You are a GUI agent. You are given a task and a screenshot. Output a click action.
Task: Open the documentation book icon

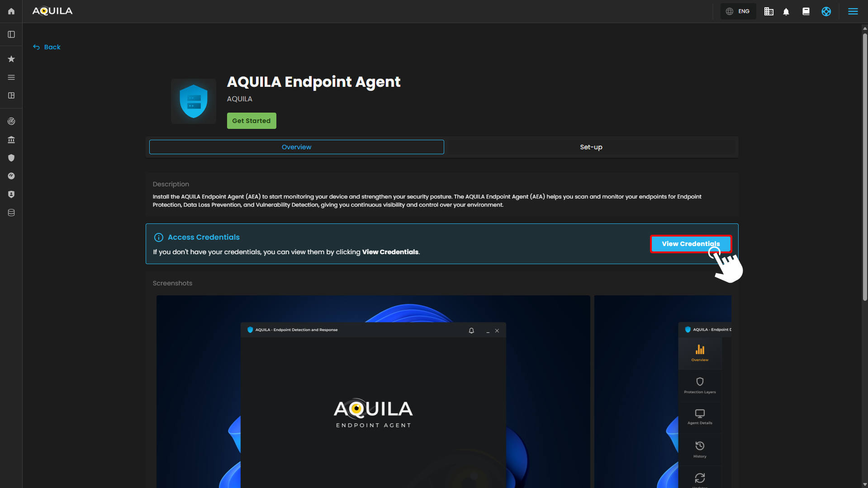[x=806, y=11]
